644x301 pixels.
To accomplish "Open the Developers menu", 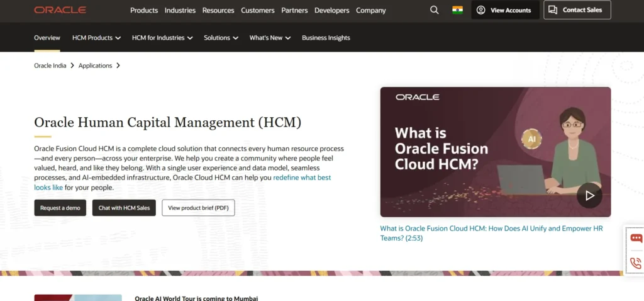I will click(x=332, y=10).
